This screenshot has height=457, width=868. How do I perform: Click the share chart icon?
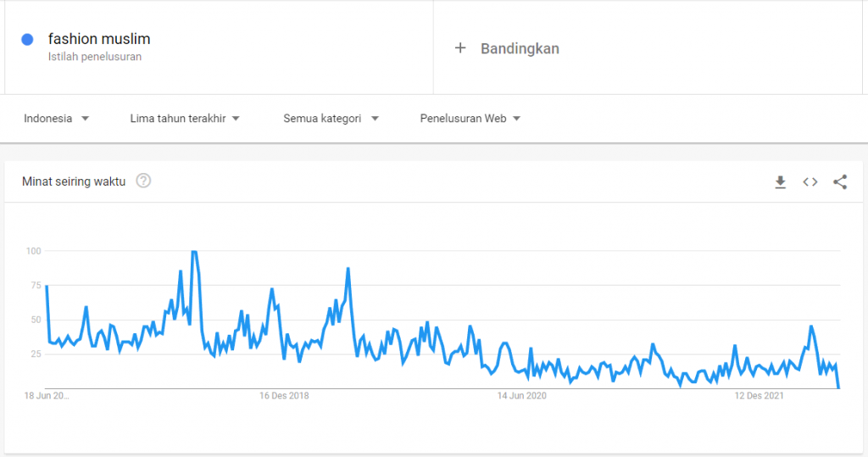pyautogui.click(x=840, y=181)
